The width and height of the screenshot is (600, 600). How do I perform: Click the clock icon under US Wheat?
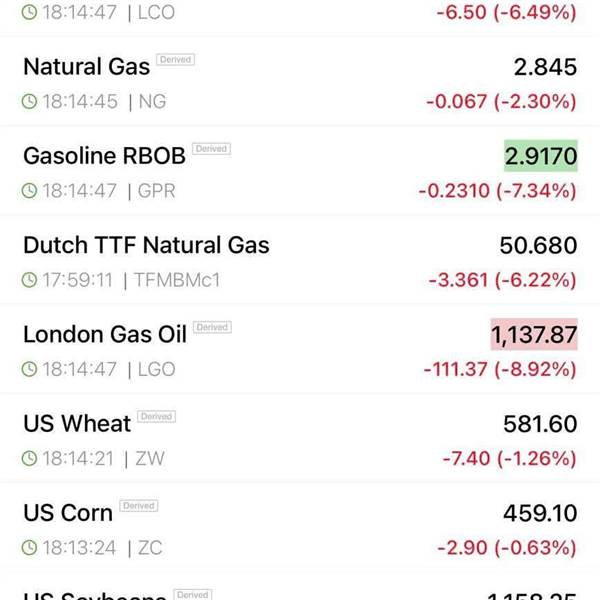pos(31,458)
